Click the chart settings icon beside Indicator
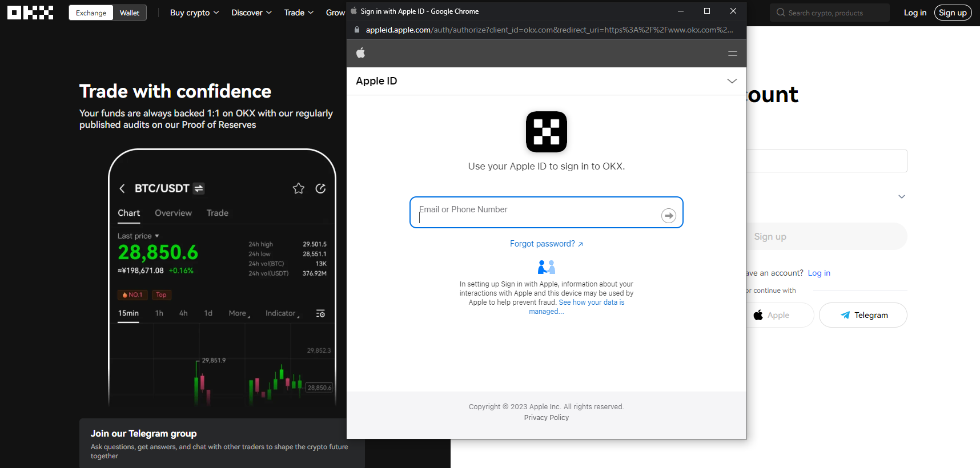 click(320, 313)
